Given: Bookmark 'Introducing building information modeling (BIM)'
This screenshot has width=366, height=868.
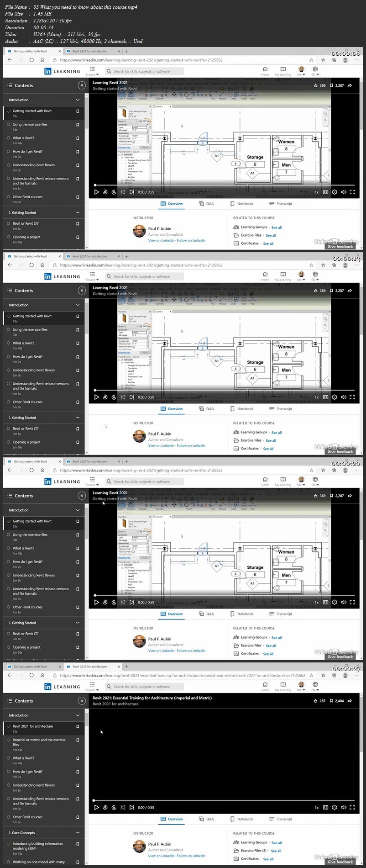Looking at the screenshot, I should [x=78, y=844].
